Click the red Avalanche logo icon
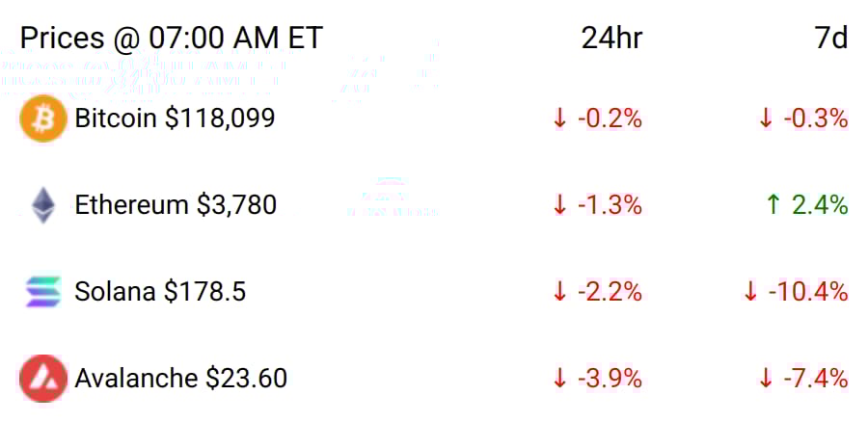 [43, 379]
